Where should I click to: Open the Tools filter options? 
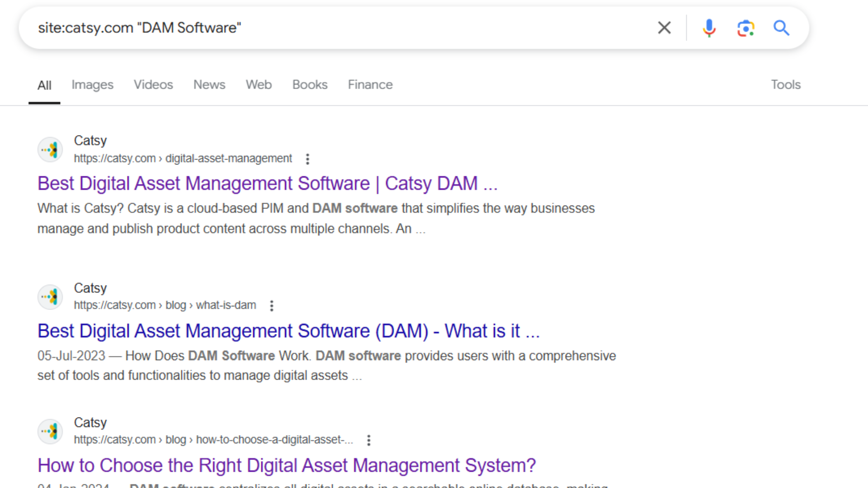(x=785, y=84)
